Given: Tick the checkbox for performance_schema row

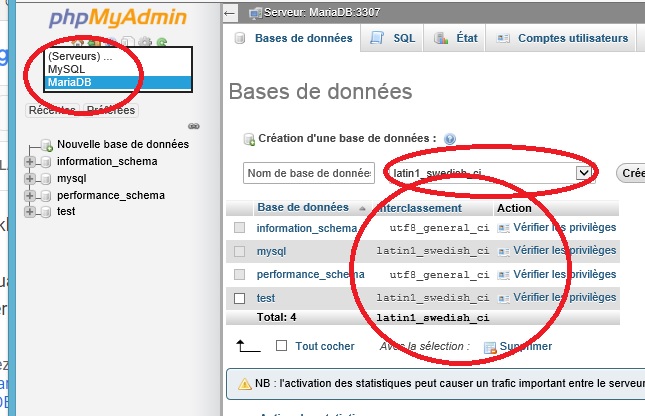Looking at the screenshot, I should (x=239, y=274).
